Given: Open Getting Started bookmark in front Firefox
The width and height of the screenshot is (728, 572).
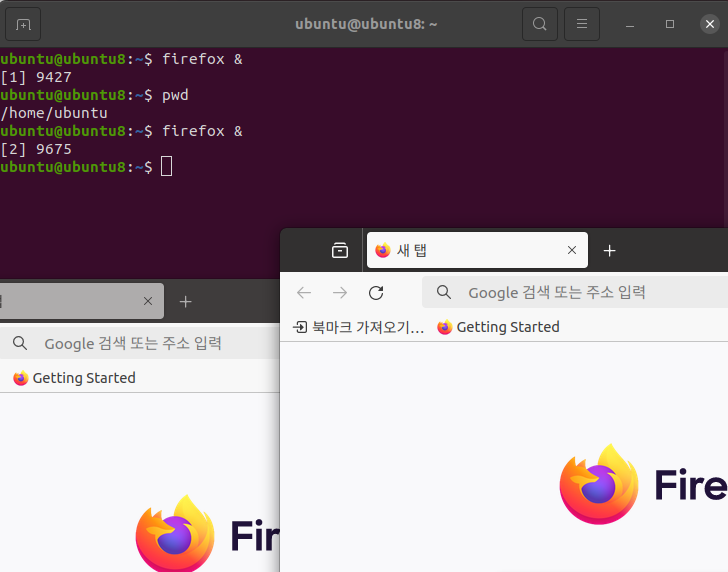Looking at the screenshot, I should (498, 327).
